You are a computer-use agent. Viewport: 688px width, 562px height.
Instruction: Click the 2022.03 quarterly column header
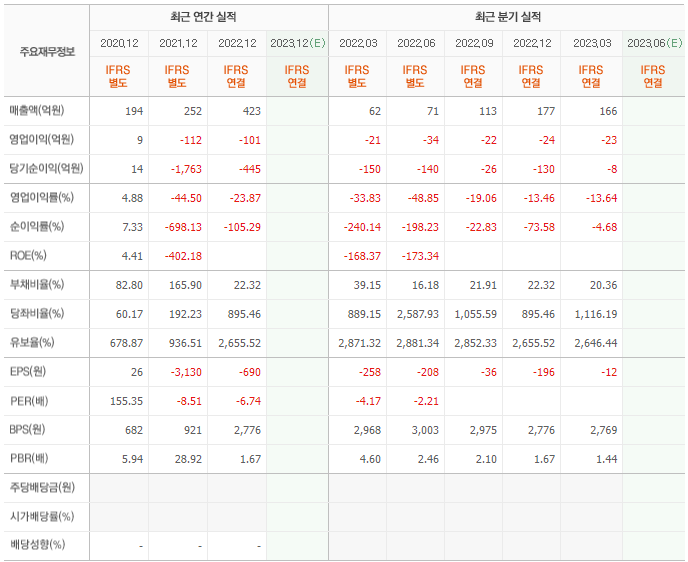358,43
